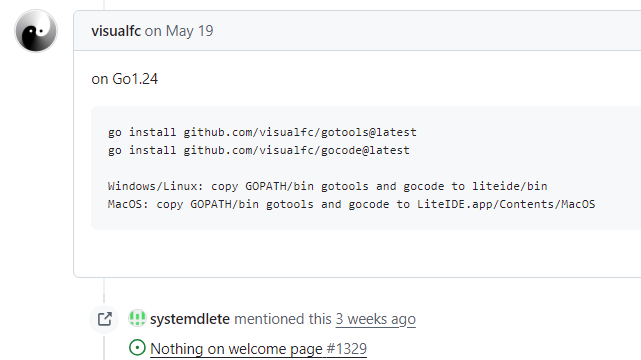Click the gotools@latest install command line
641x360 pixels.
pos(262,132)
